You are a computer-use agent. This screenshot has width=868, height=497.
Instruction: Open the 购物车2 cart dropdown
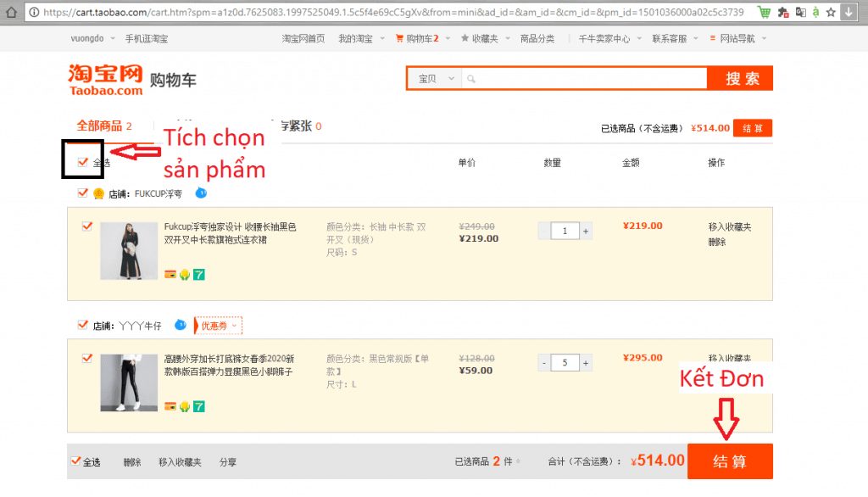click(422, 38)
